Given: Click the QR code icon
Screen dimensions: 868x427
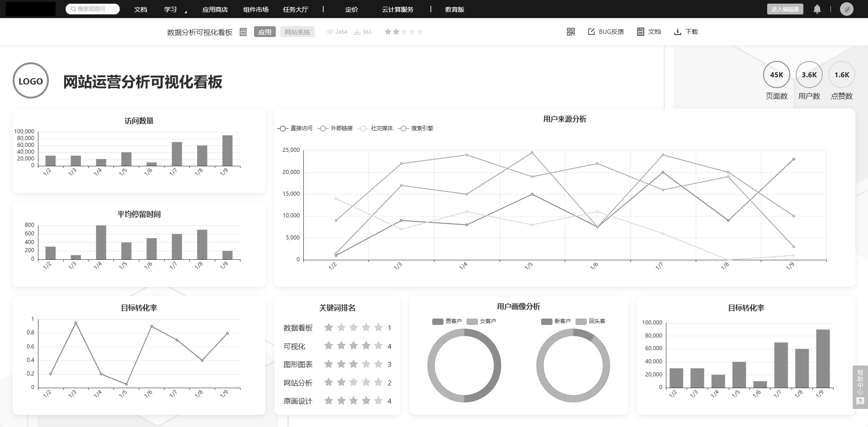Looking at the screenshot, I should click(x=571, y=32).
